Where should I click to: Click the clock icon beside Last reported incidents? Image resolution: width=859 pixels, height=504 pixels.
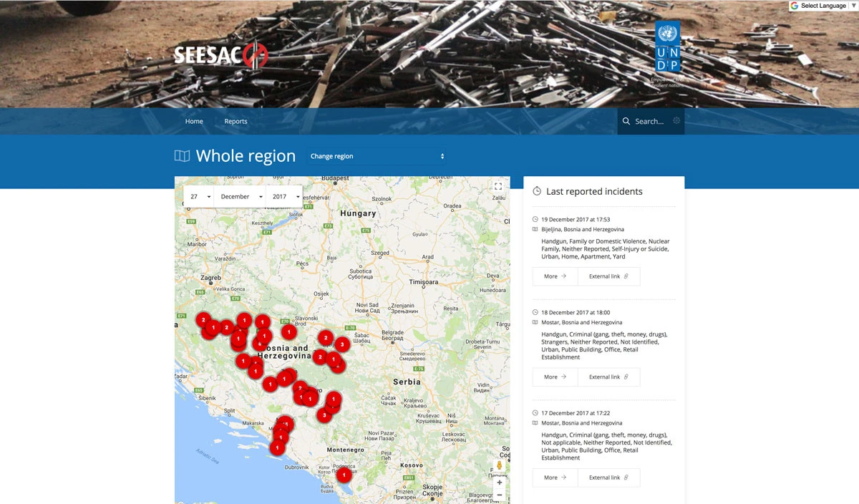click(536, 190)
